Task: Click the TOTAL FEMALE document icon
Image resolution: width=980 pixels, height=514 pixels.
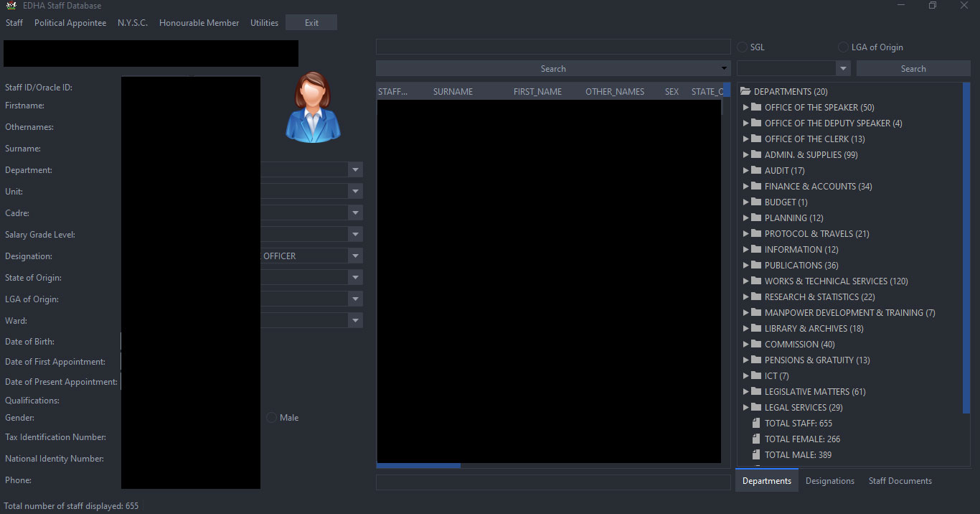Action: click(755, 439)
